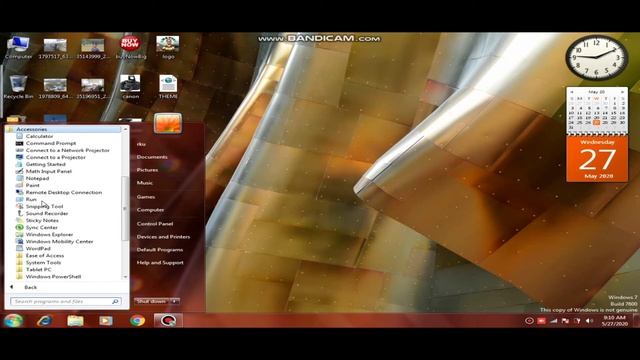Open Connect to a Projector entry
Viewport: 640px width, 360px height.
(56, 157)
